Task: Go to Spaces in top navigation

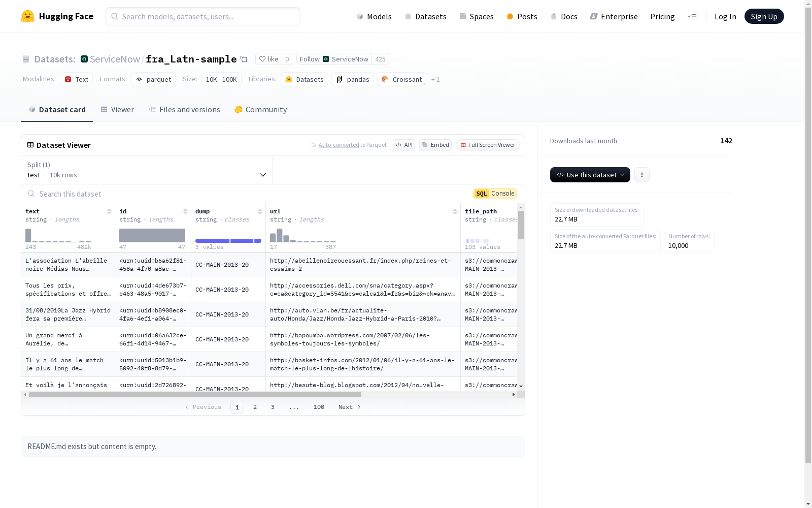Action: click(x=477, y=16)
